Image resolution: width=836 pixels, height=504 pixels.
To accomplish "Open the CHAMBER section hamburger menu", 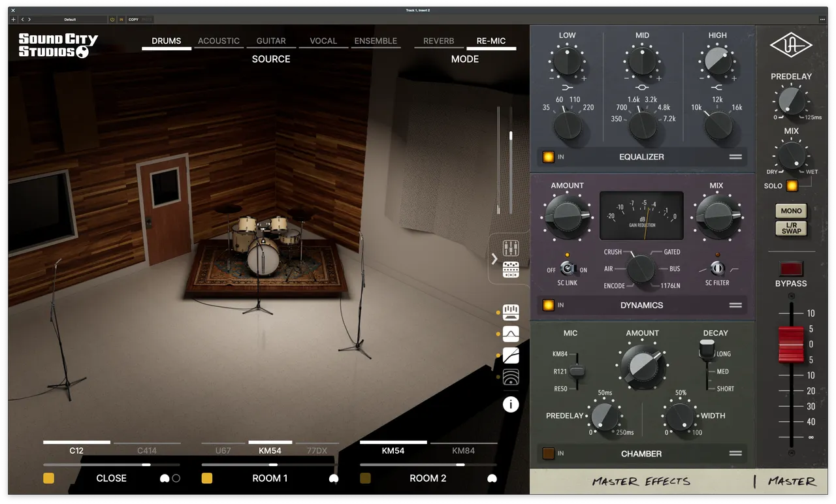I will pos(735,453).
